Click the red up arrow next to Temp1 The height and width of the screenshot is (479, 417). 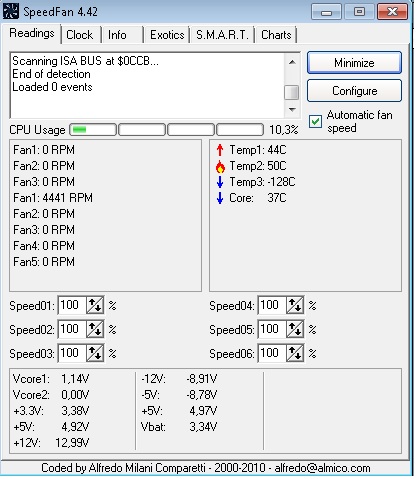click(220, 150)
